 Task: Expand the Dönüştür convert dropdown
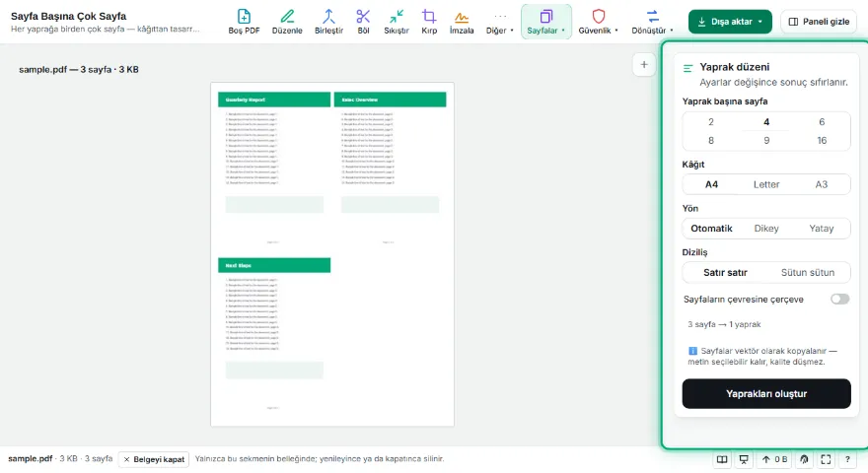(653, 22)
